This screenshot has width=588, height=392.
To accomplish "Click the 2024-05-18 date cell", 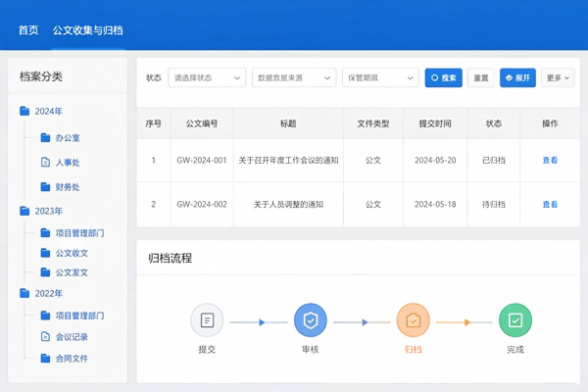I will (x=435, y=205).
